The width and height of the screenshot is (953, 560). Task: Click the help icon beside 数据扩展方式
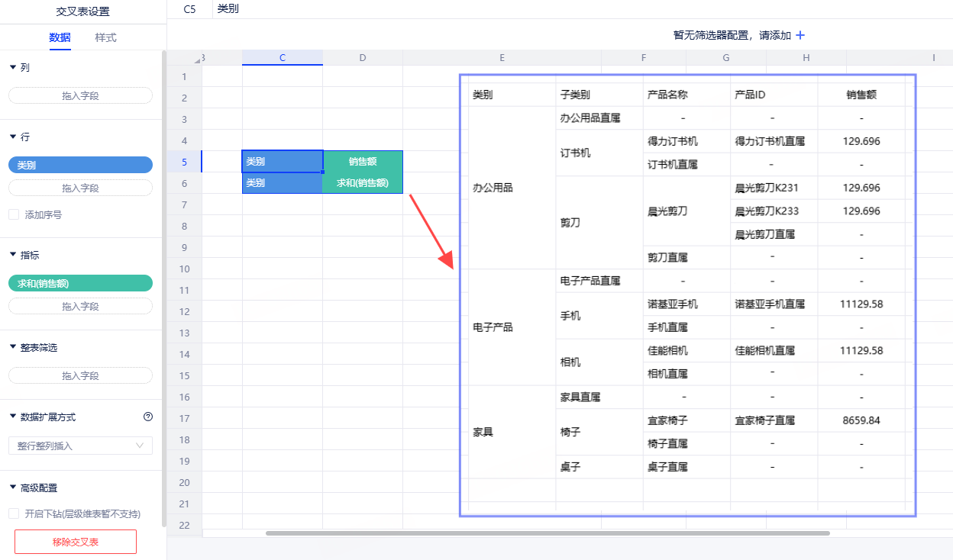148,417
